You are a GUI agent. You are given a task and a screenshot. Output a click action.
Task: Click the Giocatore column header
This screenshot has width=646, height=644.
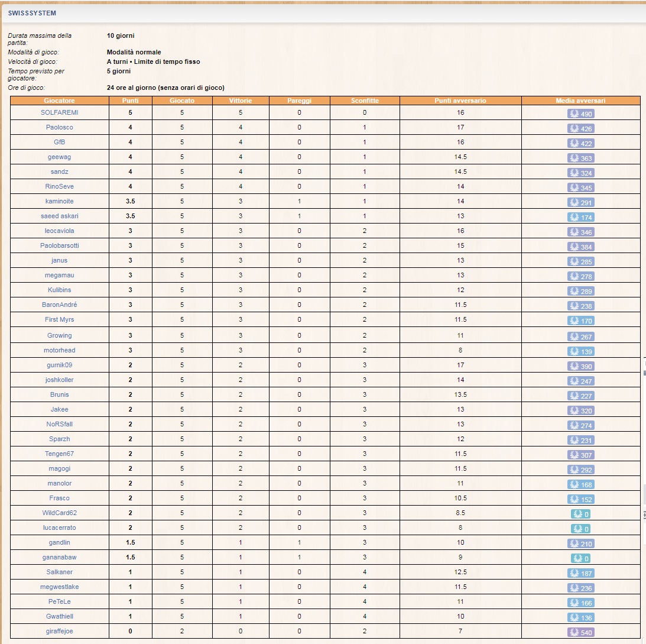tap(59, 101)
